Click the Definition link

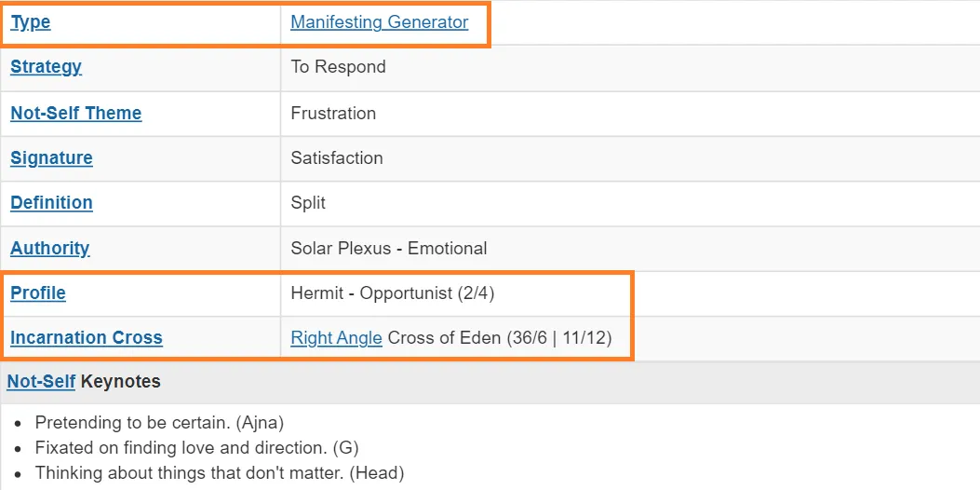51,203
